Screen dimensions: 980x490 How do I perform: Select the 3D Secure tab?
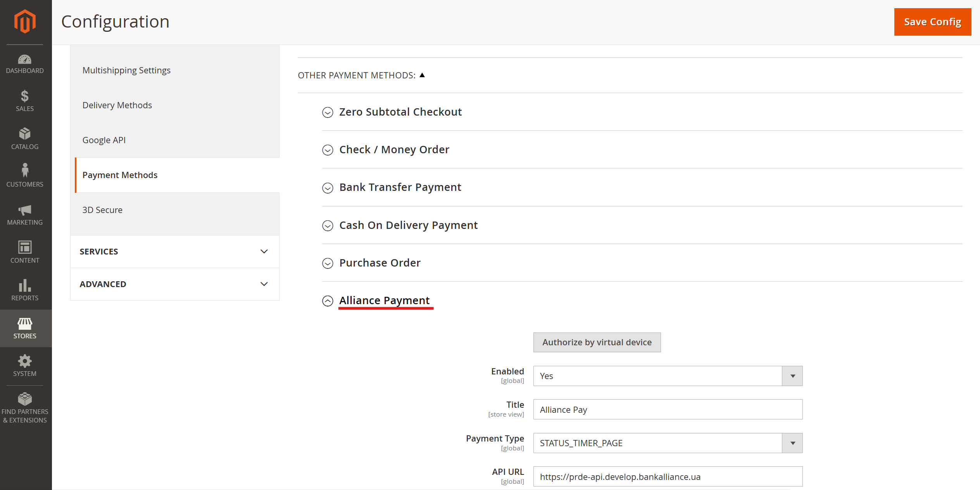click(x=102, y=210)
